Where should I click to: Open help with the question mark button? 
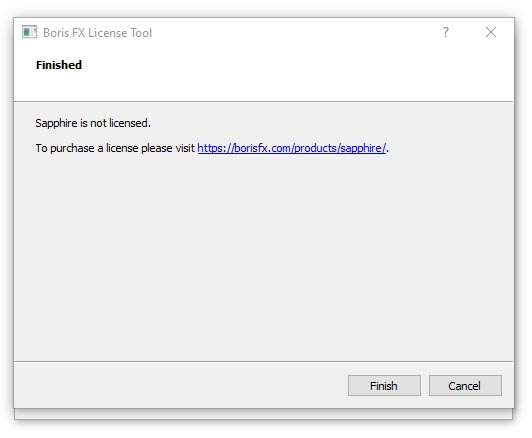(x=445, y=33)
